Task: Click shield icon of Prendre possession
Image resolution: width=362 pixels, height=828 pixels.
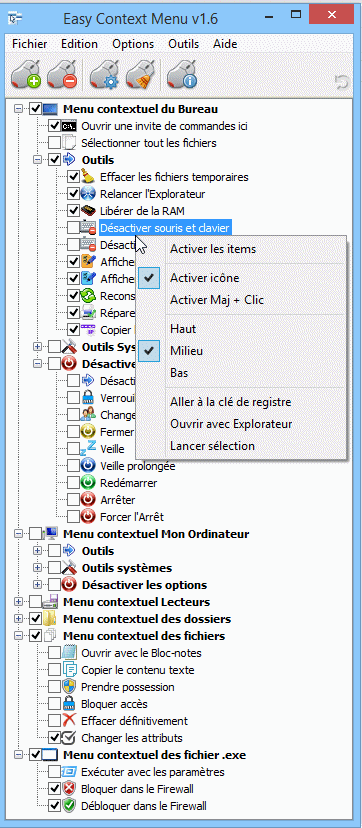Action: point(70,687)
